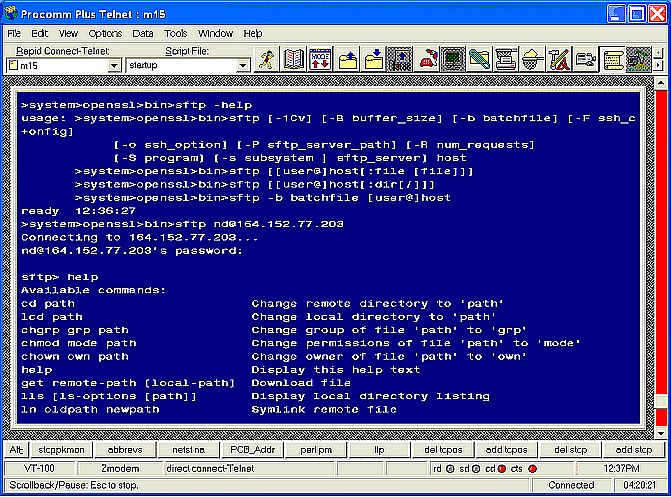The height and width of the screenshot is (497, 671).
Task: Click the add tcpos meta key
Action: pos(506,450)
